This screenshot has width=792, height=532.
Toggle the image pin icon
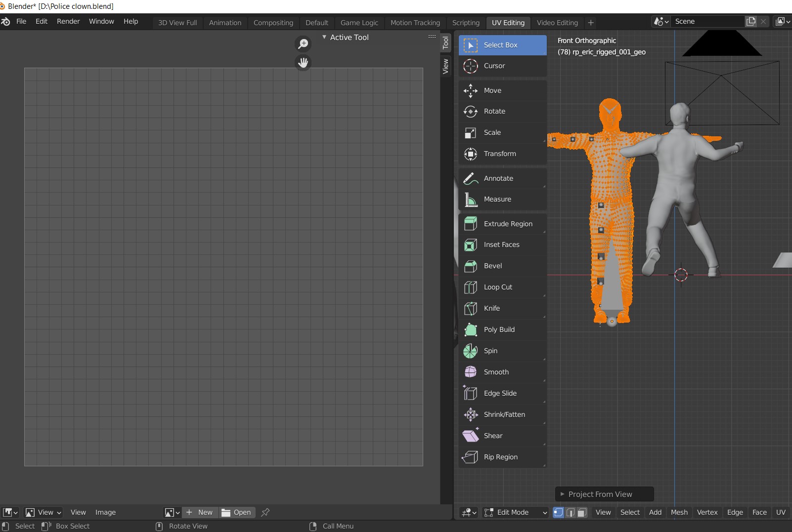265,512
